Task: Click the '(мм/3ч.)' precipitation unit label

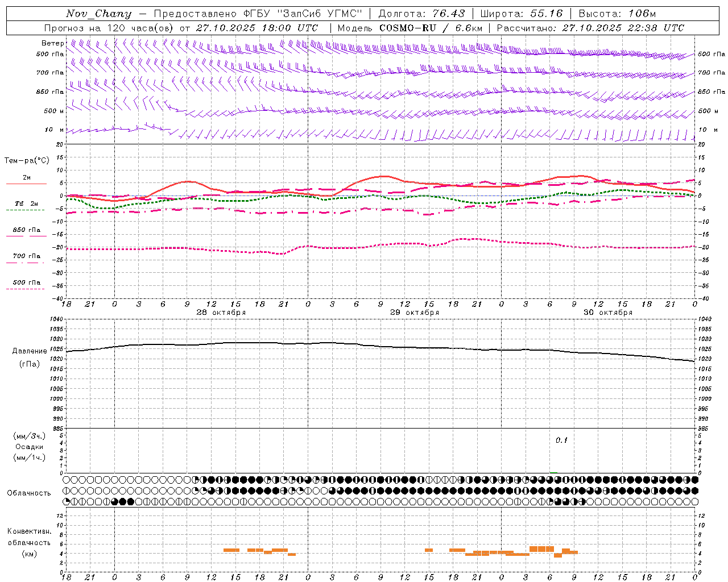Action: (30, 436)
